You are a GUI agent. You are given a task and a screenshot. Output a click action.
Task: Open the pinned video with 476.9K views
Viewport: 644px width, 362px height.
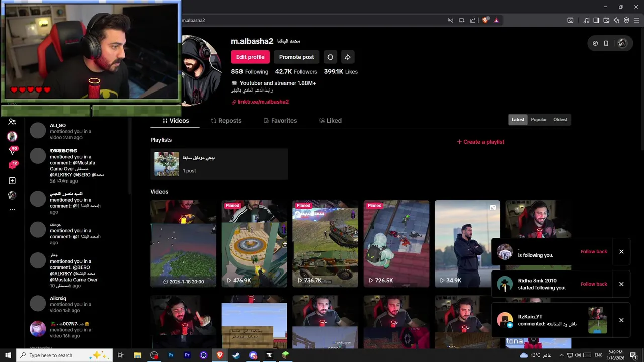(254, 244)
